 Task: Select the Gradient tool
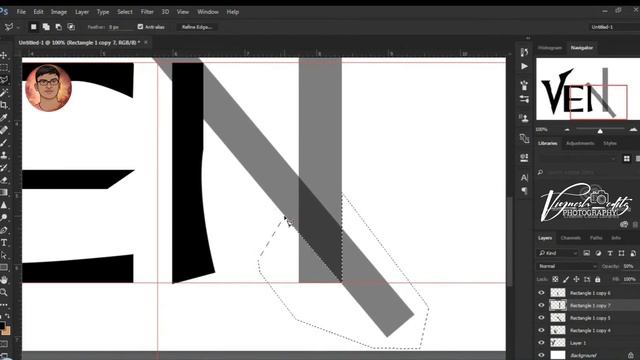(x=4, y=193)
